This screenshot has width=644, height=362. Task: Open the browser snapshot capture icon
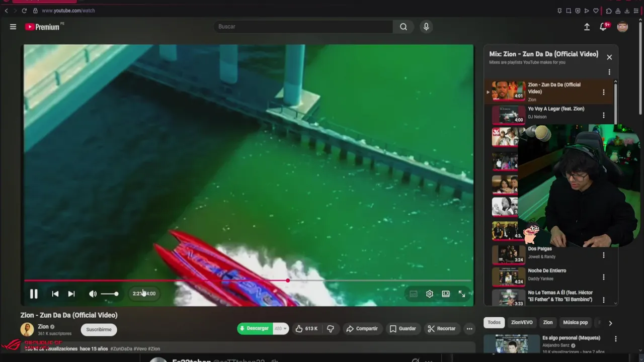[x=569, y=11]
